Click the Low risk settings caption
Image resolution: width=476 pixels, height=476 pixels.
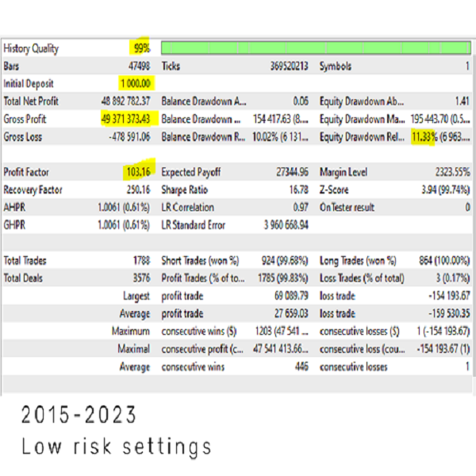[x=117, y=447]
